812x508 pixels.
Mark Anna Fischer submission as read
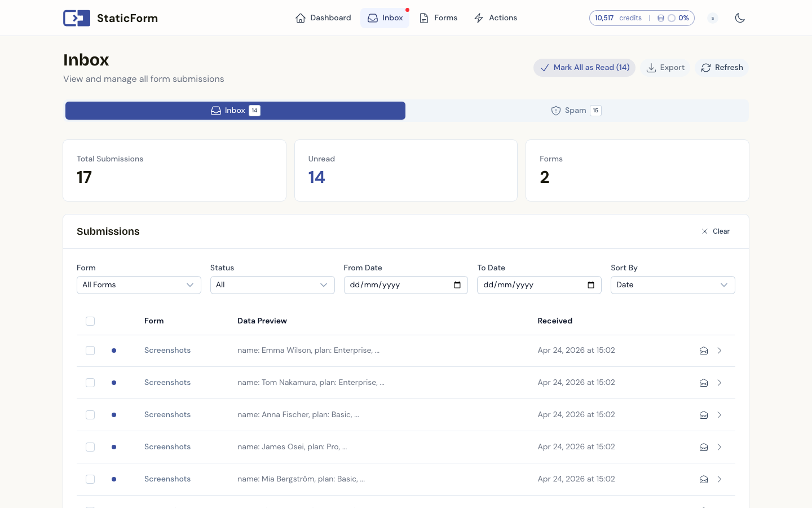(704, 415)
